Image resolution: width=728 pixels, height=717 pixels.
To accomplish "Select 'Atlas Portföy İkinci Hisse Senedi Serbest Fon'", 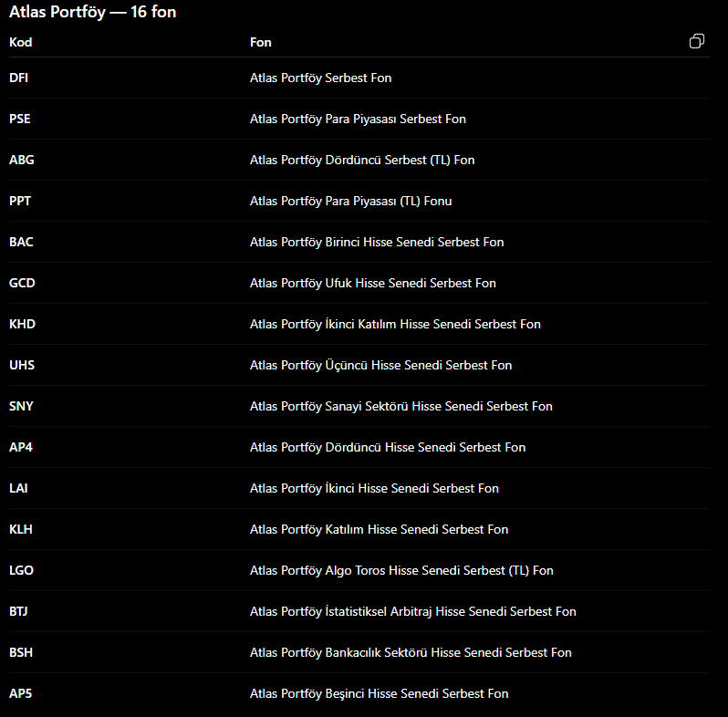I will [375, 489].
